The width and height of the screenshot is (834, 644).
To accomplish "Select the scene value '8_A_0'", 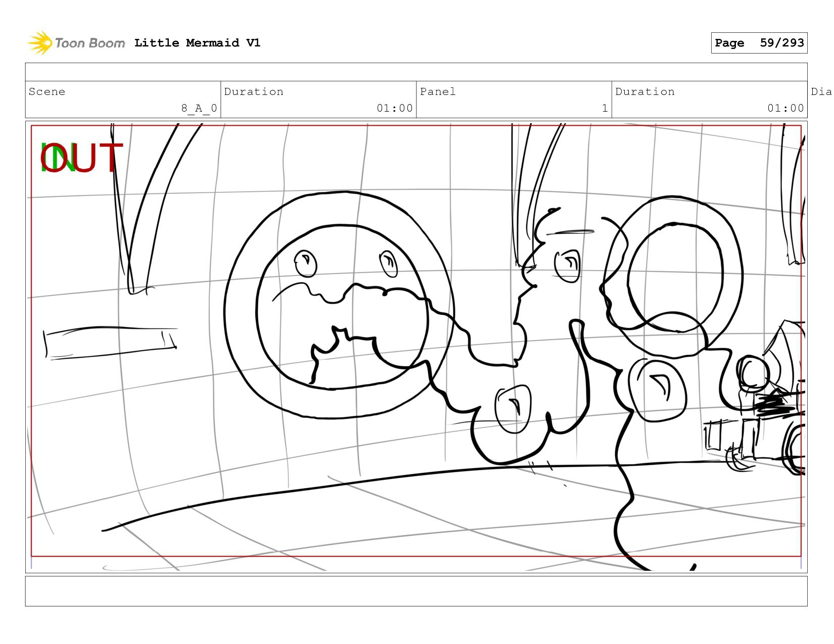I will pyautogui.click(x=199, y=108).
